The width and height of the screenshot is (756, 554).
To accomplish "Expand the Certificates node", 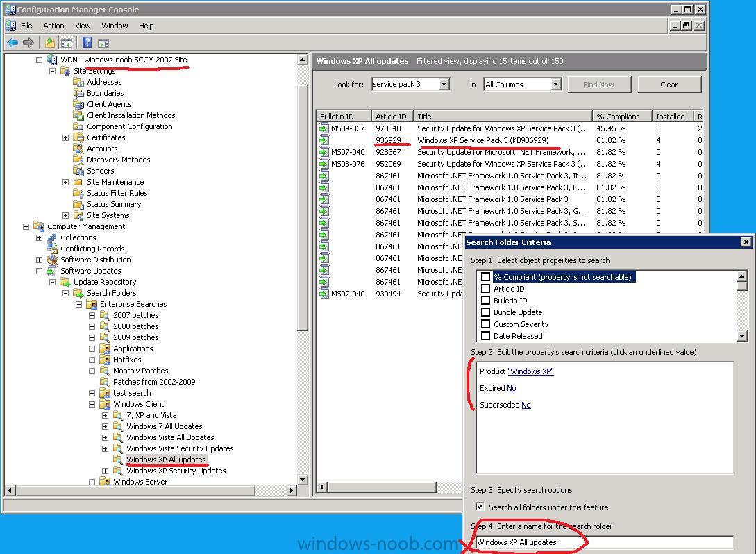I will [x=65, y=137].
